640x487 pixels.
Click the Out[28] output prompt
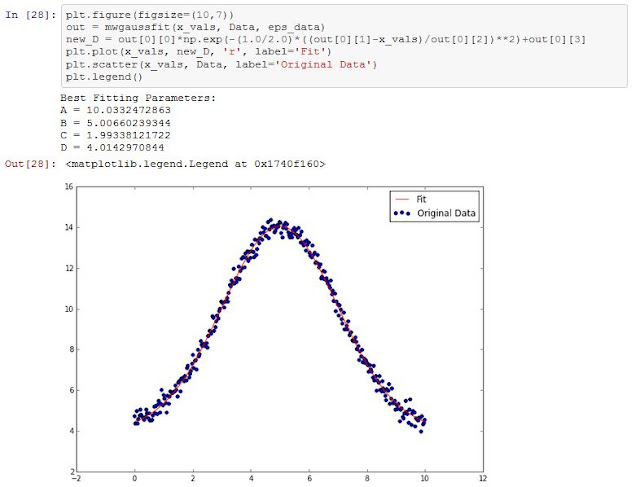(x=30, y=164)
